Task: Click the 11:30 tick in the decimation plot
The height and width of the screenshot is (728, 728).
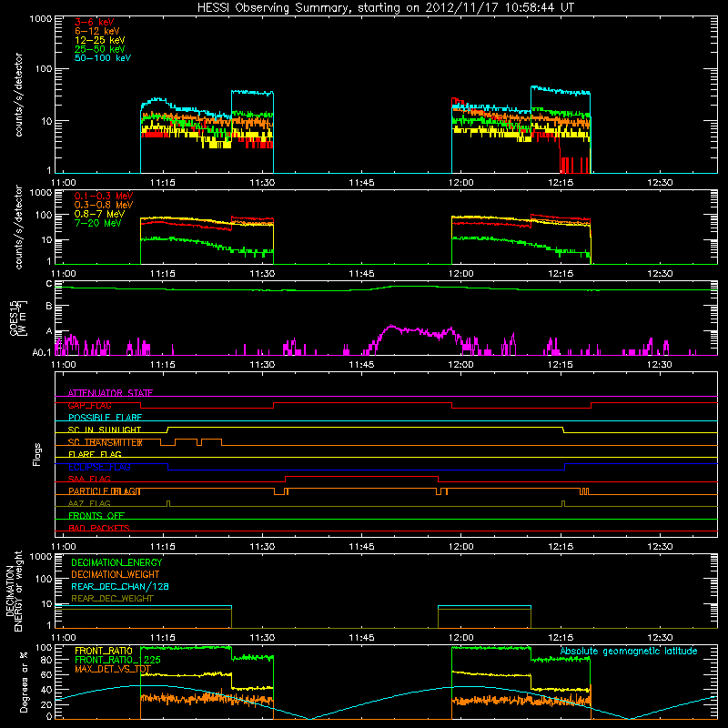Action: (262, 638)
